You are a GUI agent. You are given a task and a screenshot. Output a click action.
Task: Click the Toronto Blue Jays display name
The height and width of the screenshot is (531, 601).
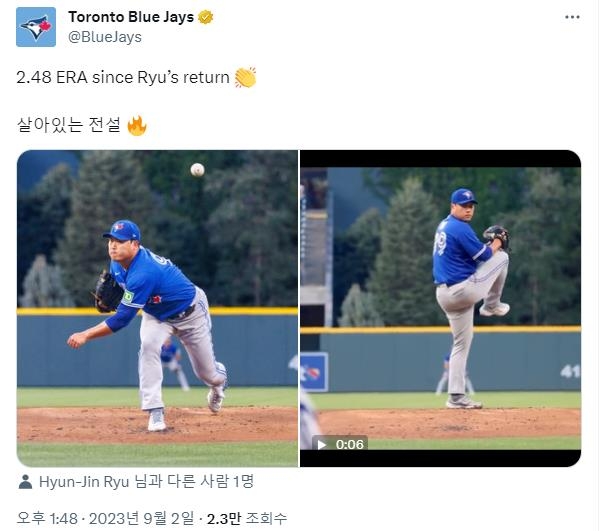coord(131,17)
